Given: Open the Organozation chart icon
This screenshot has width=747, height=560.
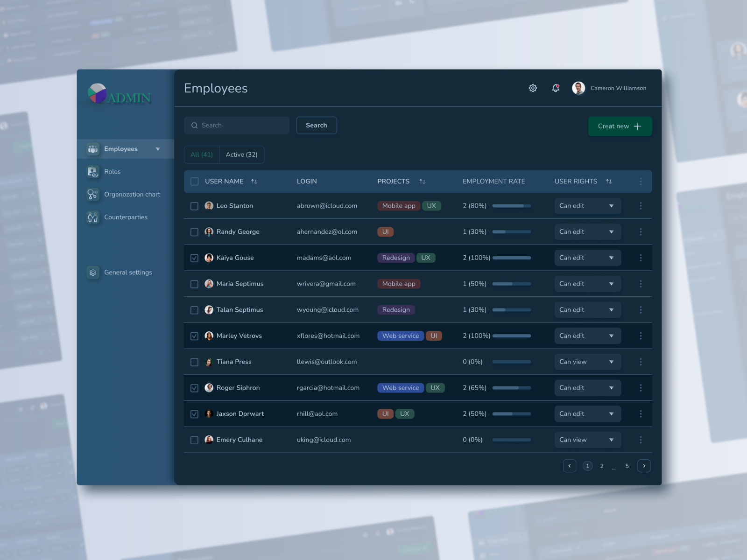Looking at the screenshot, I should point(92,195).
